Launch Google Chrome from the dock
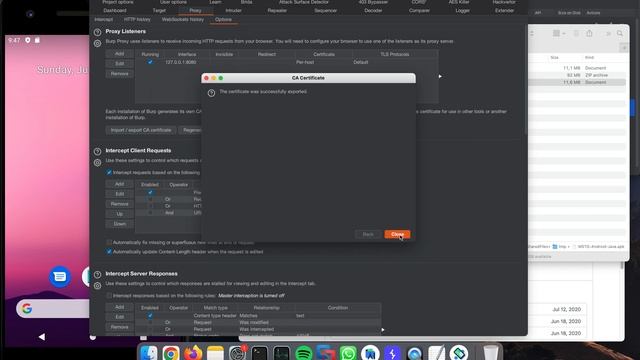 pyautogui.click(x=171, y=353)
